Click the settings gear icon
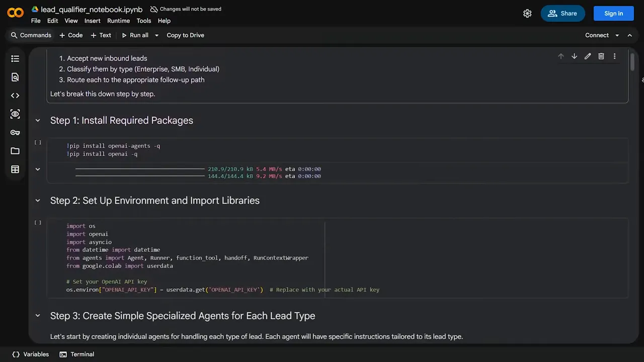This screenshot has width=644, height=362. (x=527, y=14)
